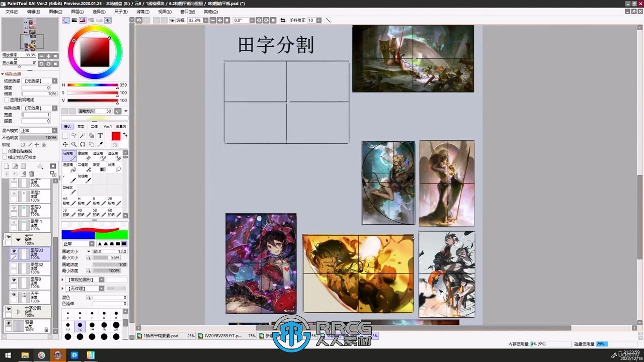Hide the 背景 background layer
The height and width of the screenshot is (362, 644).
pos(9,323)
